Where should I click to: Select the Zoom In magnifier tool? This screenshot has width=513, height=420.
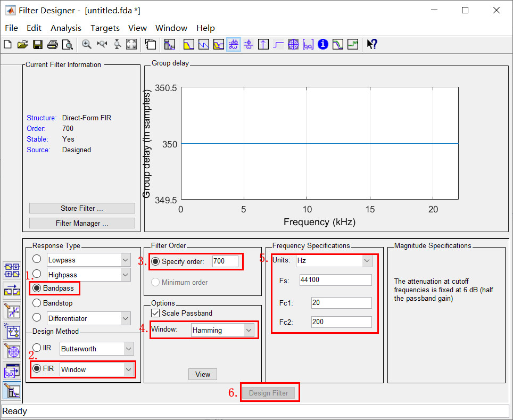87,44
